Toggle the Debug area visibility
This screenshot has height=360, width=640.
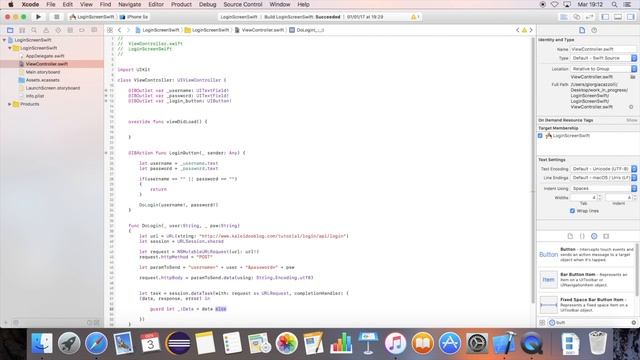pyautogui.click(x=618, y=17)
